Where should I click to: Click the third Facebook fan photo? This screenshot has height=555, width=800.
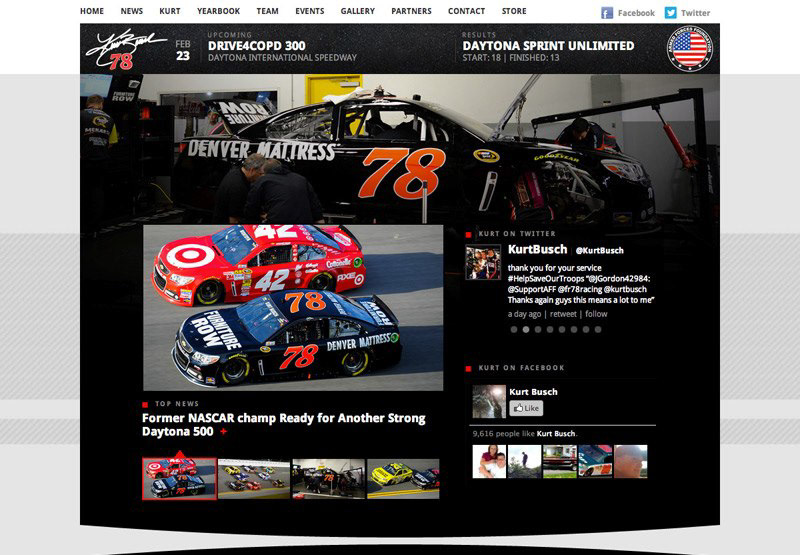click(560, 462)
